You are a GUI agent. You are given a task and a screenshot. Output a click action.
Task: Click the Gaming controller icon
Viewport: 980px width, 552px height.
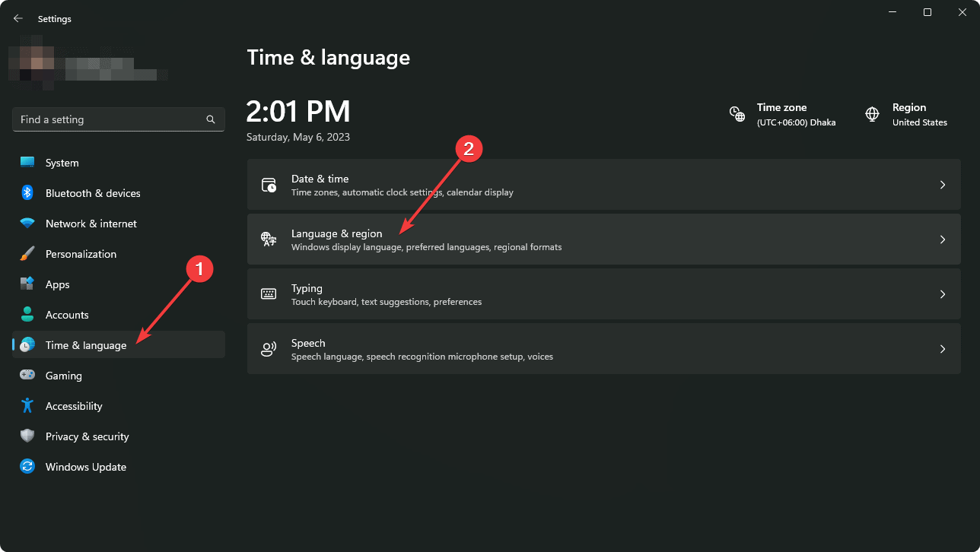27,376
